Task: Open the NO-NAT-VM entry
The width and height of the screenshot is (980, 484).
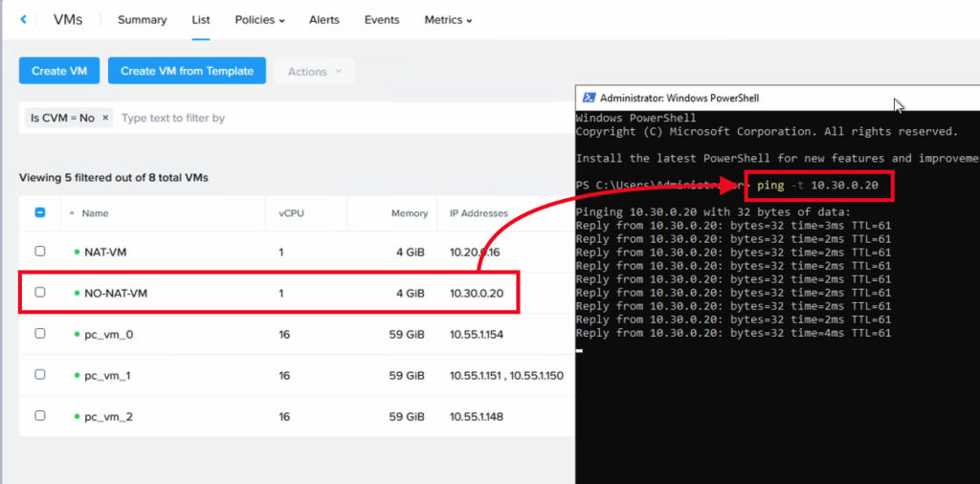Action: tap(116, 293)
